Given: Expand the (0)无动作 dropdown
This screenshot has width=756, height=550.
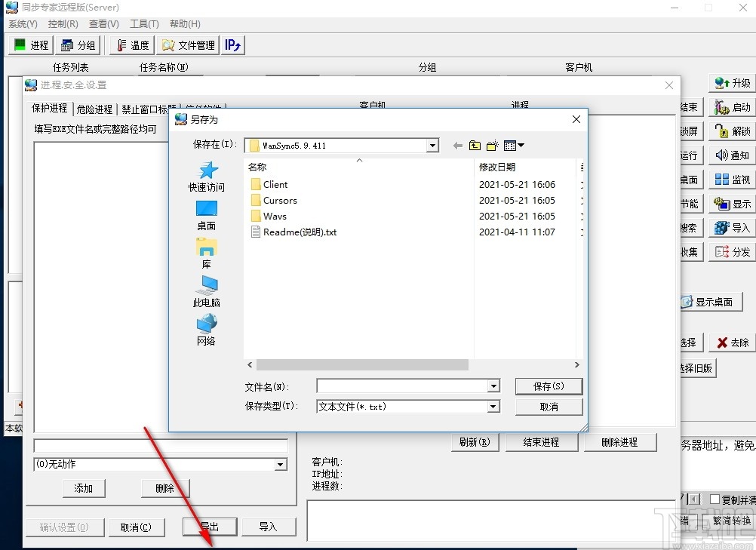Looking at the screenshot, I should (x=281, y=465).
